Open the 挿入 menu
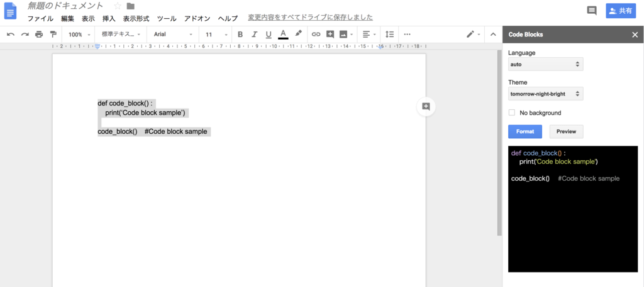644x287 pixels. [x=109, y=18]
